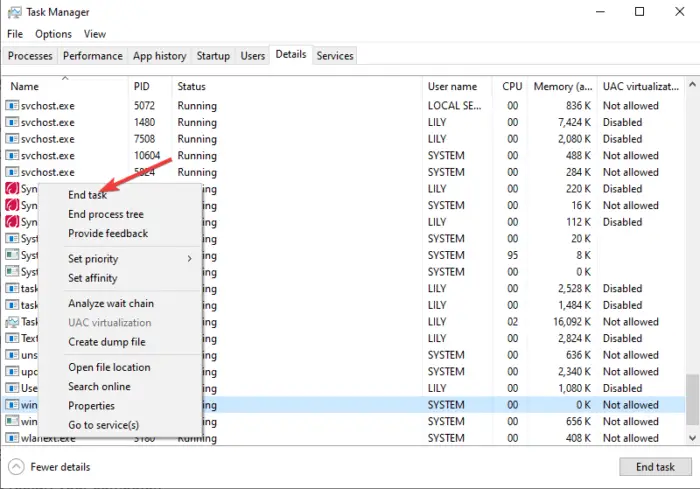
Task: Select Set affinity in context menu
Action: click(x=92, y=278)
